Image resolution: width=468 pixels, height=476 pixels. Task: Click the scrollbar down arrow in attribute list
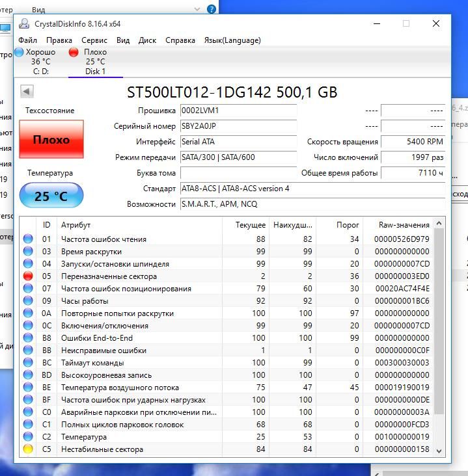pyautogui.click(x=439, y=451)
